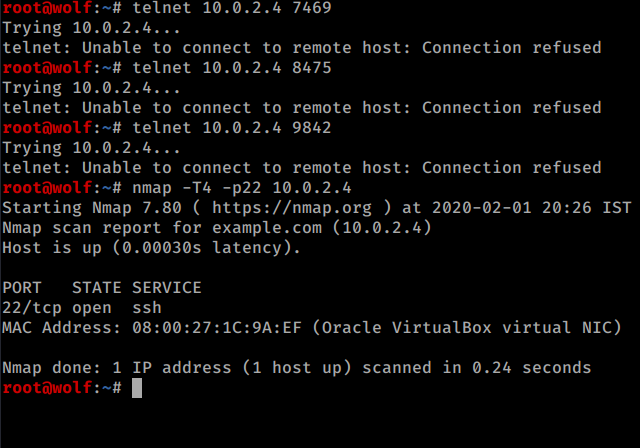Click the port number 8475 in the telnet command

(x=312, y=68)
